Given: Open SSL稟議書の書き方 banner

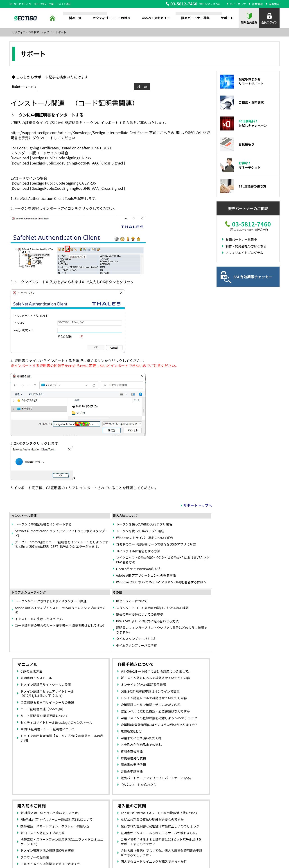Looking at the screenshot, I should click(x=248, y=186).
